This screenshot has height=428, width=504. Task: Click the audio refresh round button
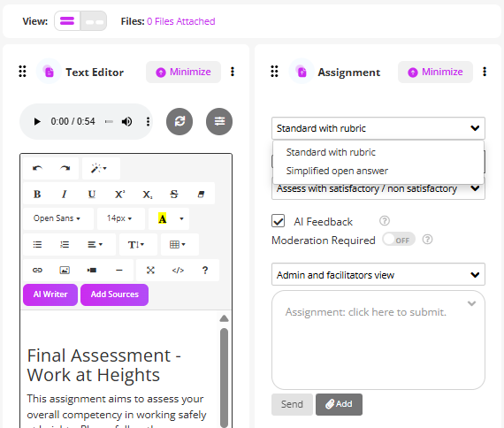click(179, 121)
